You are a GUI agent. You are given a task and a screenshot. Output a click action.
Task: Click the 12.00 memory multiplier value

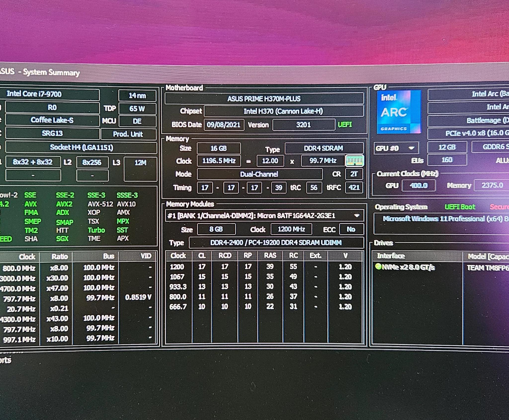pyautogui.click(x=270, y=161)
